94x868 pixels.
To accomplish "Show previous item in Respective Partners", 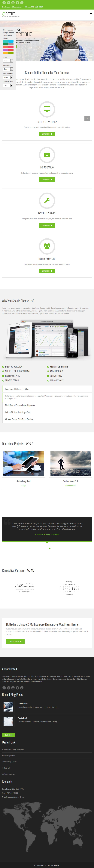I will (29, 570).
